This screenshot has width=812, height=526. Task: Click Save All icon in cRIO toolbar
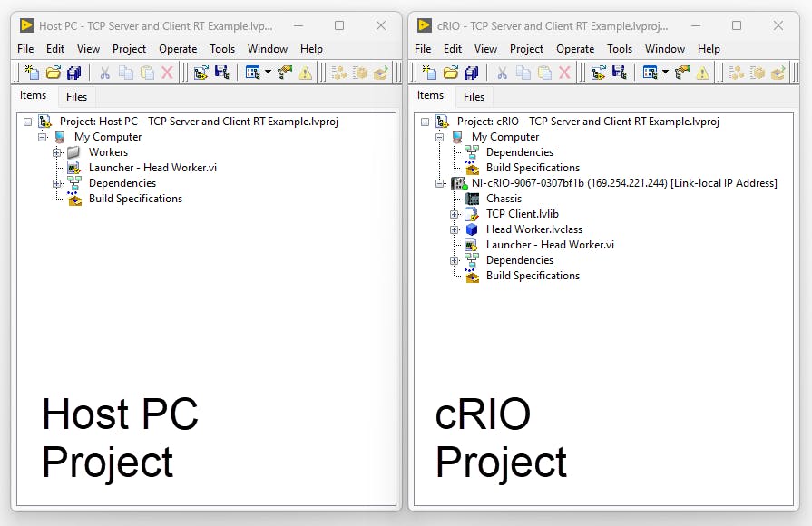471,73
